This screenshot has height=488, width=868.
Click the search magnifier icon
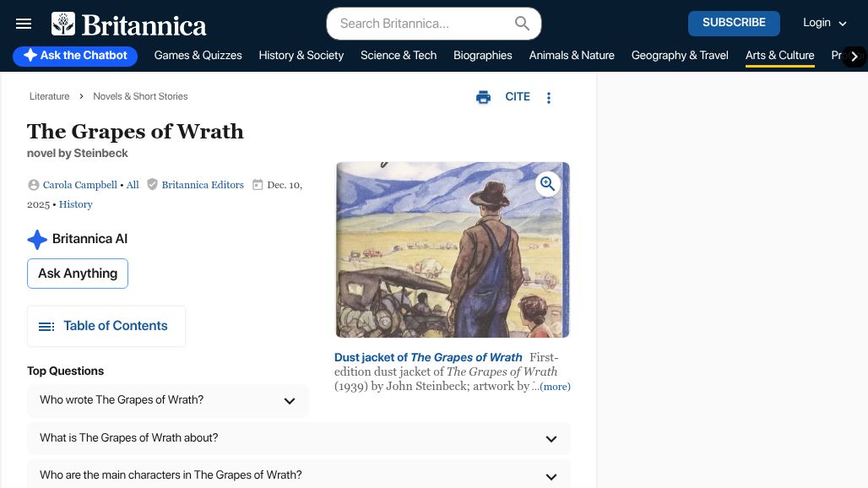[x=522, y=24]
